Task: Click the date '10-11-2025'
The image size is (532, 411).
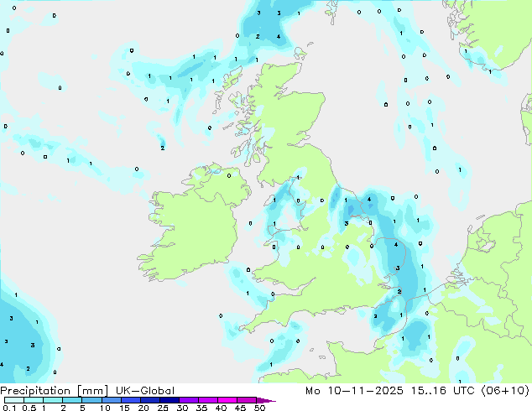Action: 365,391
